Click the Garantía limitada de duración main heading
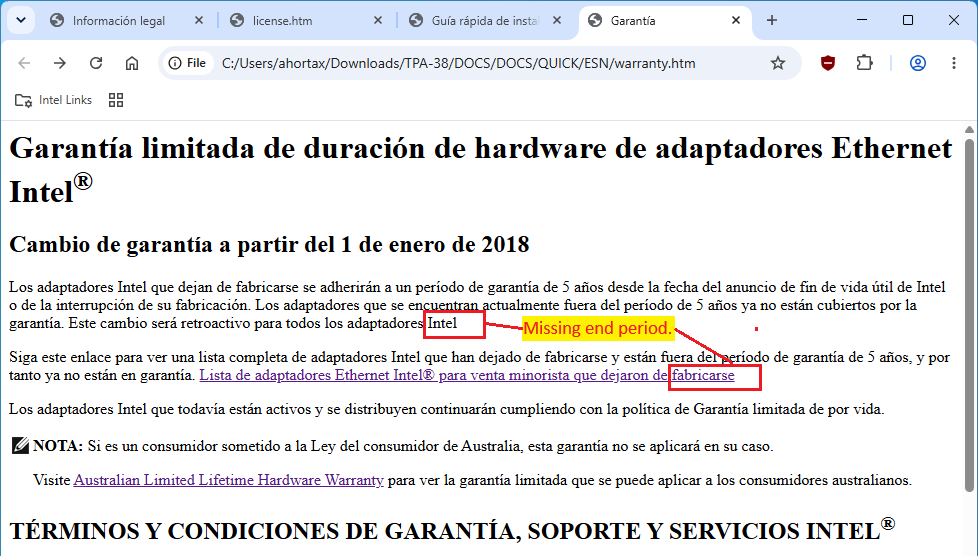979x556 pixels. click(481, 170)
